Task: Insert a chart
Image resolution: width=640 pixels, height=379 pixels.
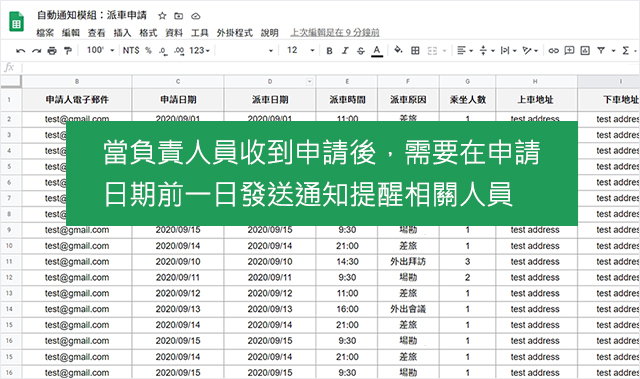Action: point(585,50)
